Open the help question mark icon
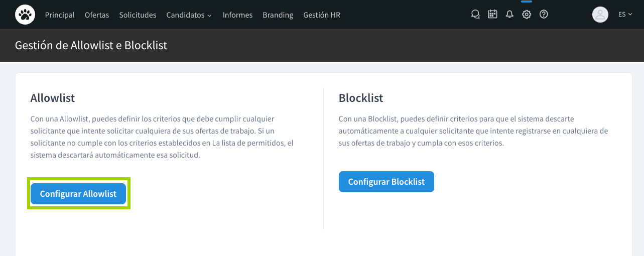 pos(544,15)
